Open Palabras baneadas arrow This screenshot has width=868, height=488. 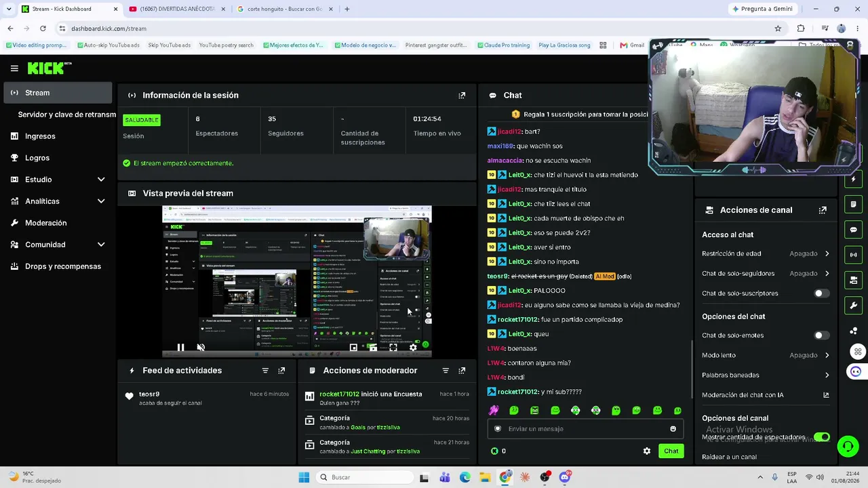(827, 375)
